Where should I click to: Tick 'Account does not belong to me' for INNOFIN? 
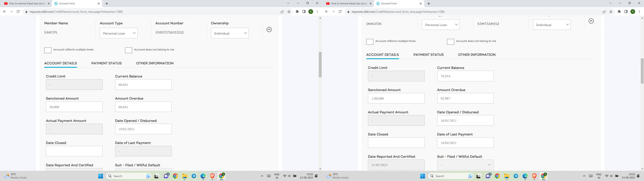(450, 42)
